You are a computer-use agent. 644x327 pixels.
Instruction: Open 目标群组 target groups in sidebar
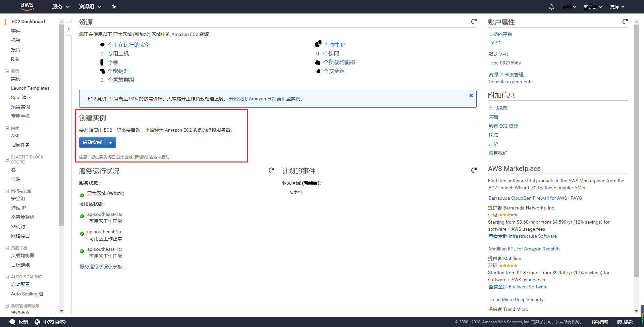pyautogui.click(x=20, y=265)
